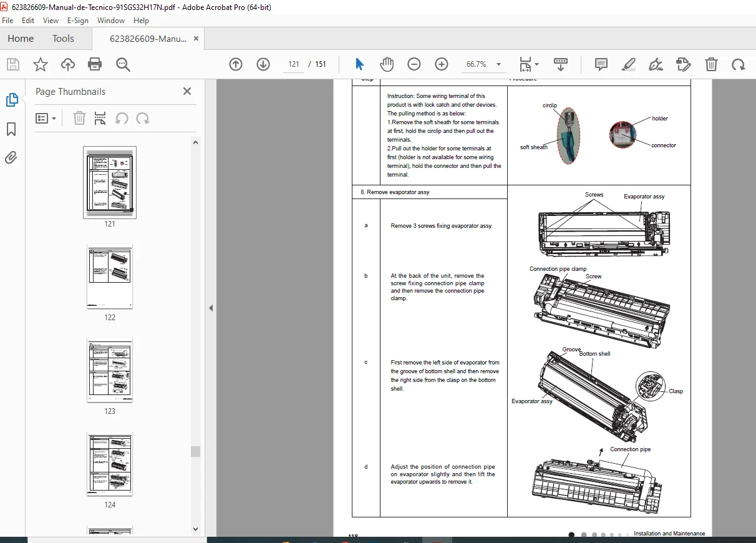Collapse navigation pane with arrow handle
The height and width of the screenshot is (543, 756).
point(211,308)
